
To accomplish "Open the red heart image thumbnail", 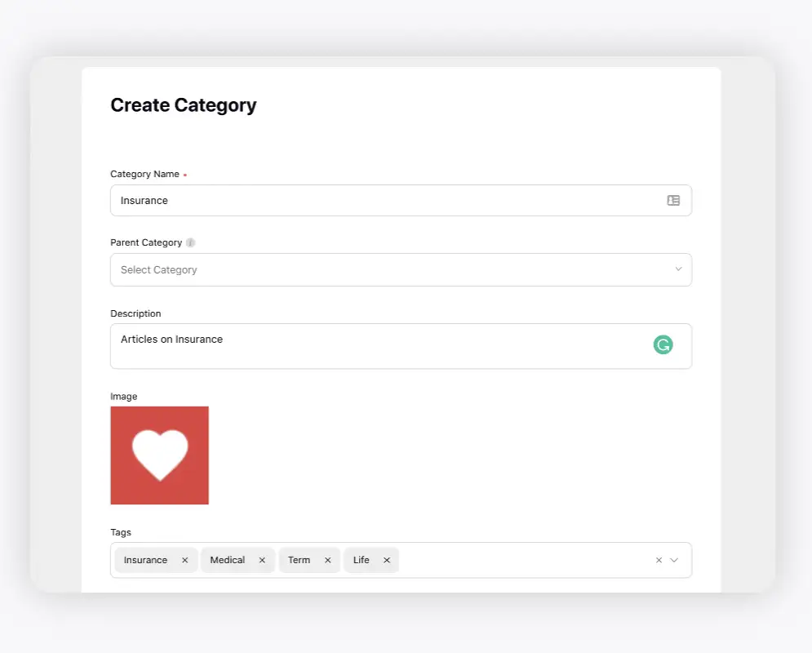I will coord(159,455).
